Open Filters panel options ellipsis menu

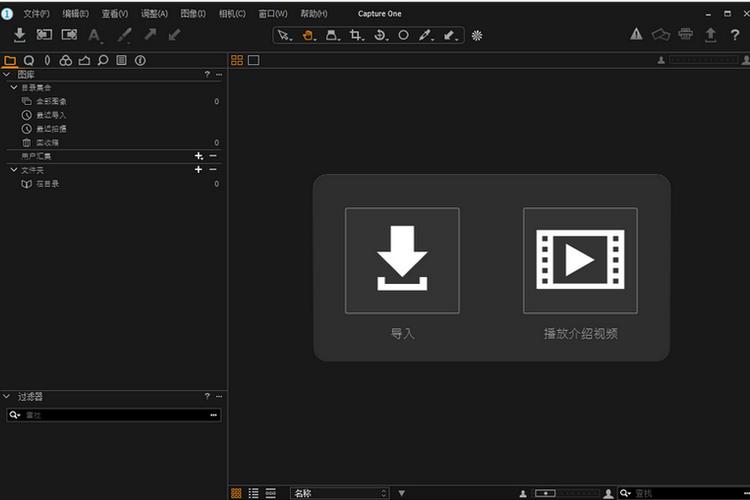click(219, 397)
